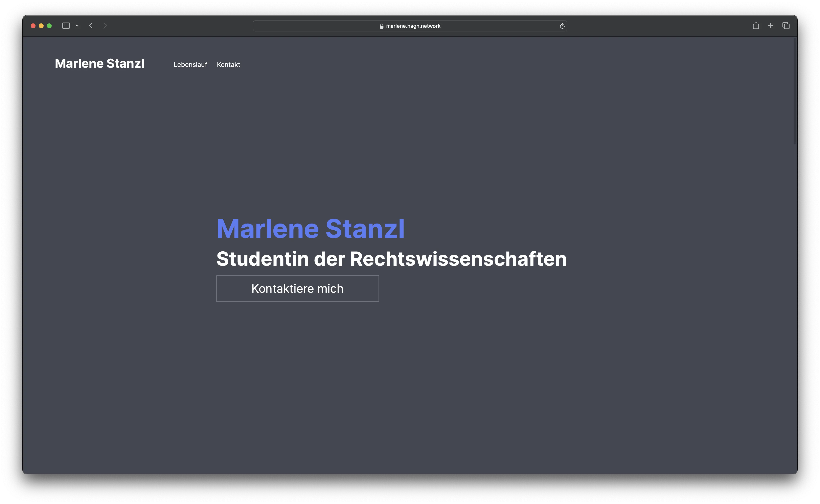The image size is (820, 504).
Task: Open the Lebenslauf navigation link
Action: tap(190, 65)
